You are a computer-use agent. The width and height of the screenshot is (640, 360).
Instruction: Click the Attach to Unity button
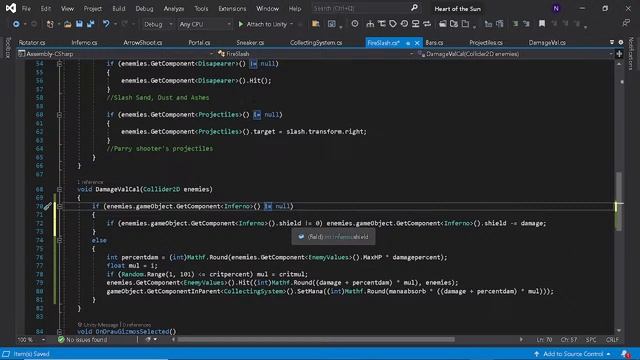[262, 24]
